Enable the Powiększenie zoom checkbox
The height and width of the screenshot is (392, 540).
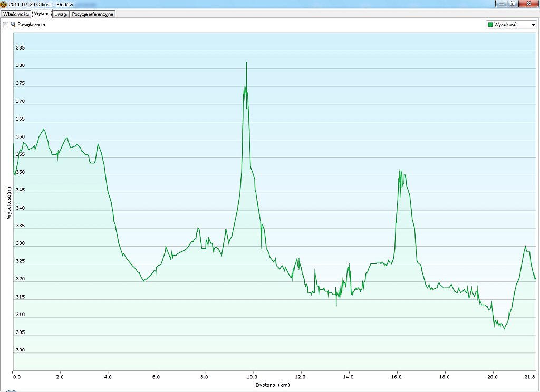click(x=6, y=25)
